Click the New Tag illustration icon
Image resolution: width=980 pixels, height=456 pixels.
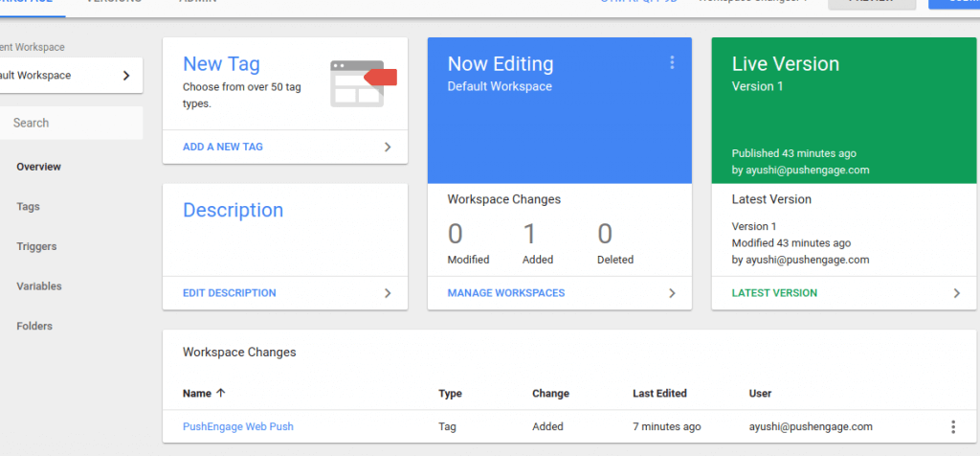point(364,83)
